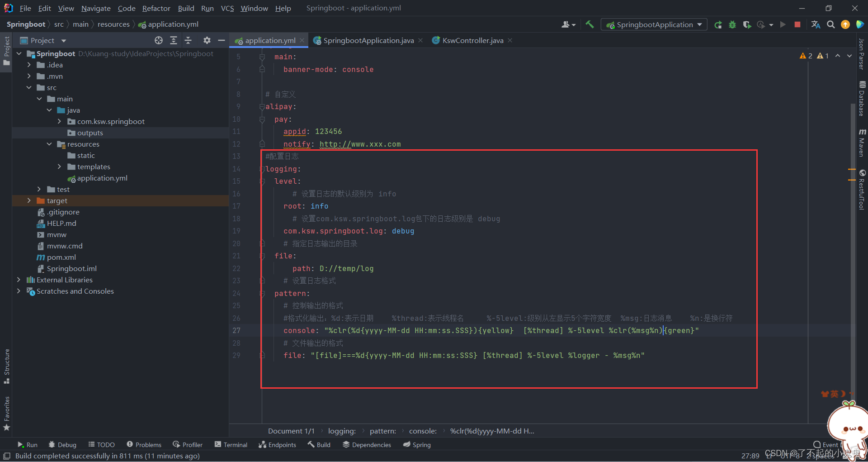The image size is (868, 462).
Task: Run with coverage using the shield icon
Action: 747,24
